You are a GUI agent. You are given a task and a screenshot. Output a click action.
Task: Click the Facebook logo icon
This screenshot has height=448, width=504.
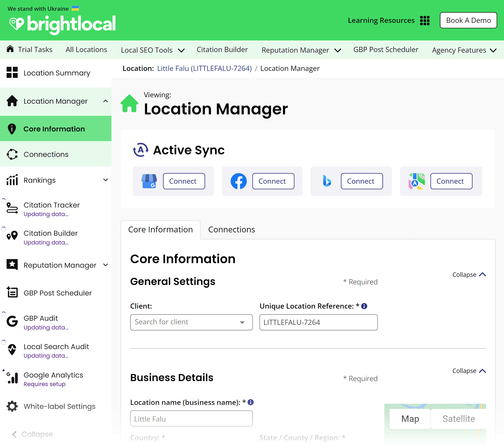click(x=238, y=181)
